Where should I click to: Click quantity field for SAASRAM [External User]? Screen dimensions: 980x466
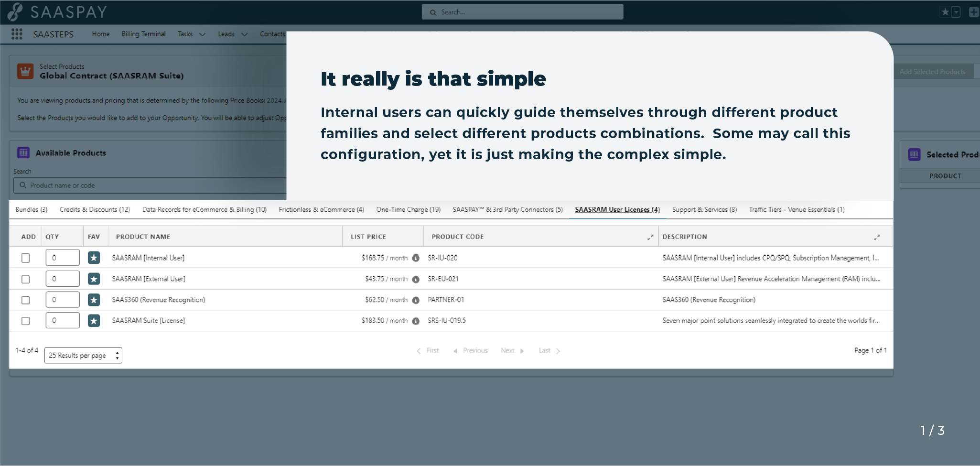pyautogui.click(x=63, y=279)
